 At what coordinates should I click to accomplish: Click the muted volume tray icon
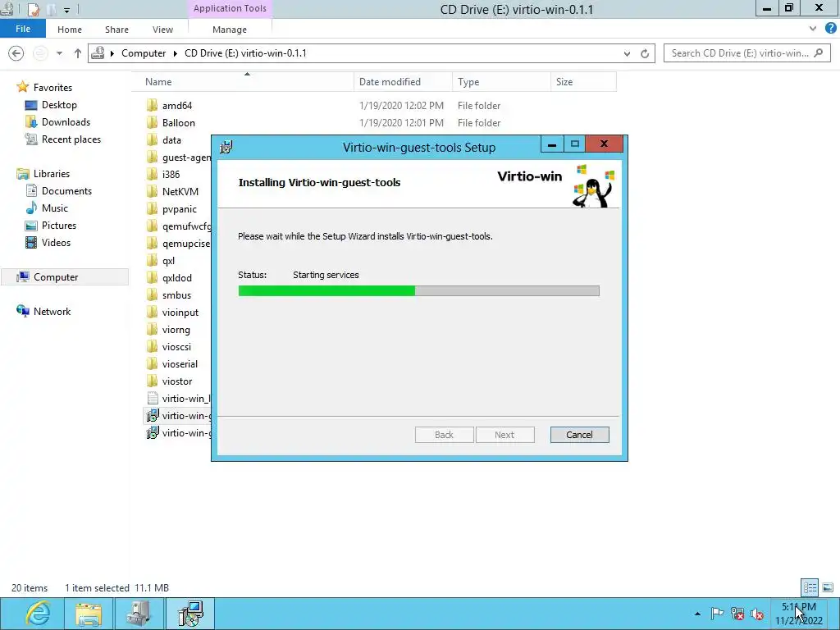click(x=757, y=614)
